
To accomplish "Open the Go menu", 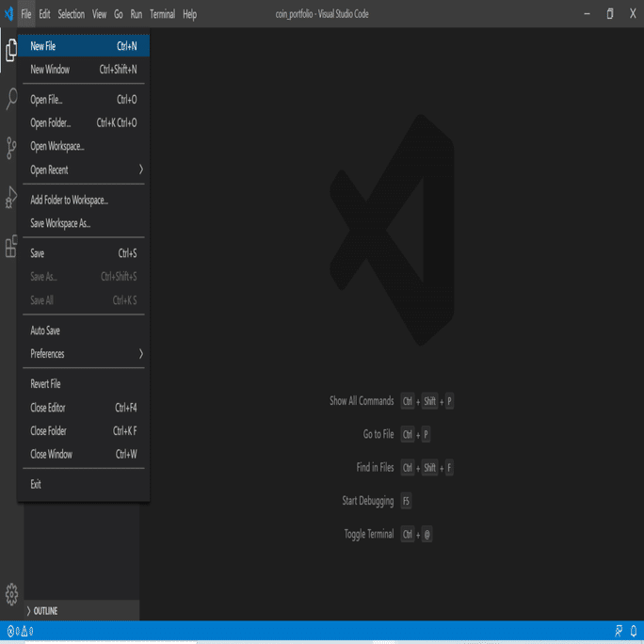I will click(119, 14).
